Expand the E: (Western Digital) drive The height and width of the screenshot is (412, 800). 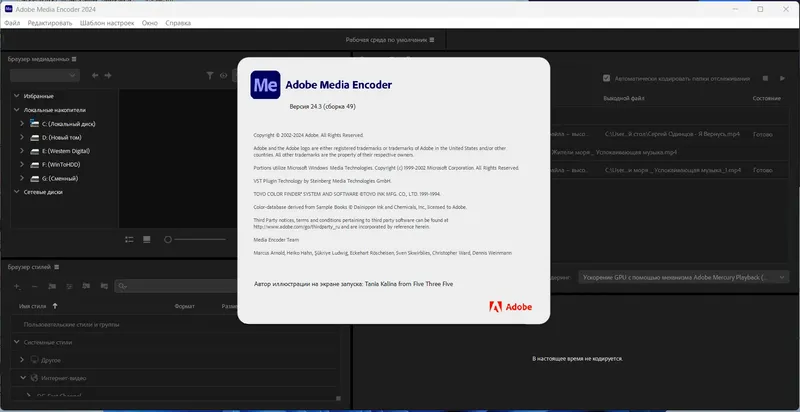(x=22, y=151)
